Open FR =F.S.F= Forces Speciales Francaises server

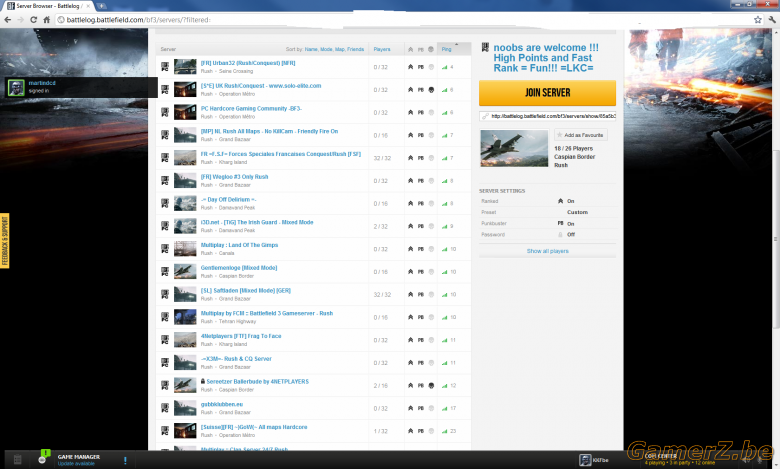point(281,154)
